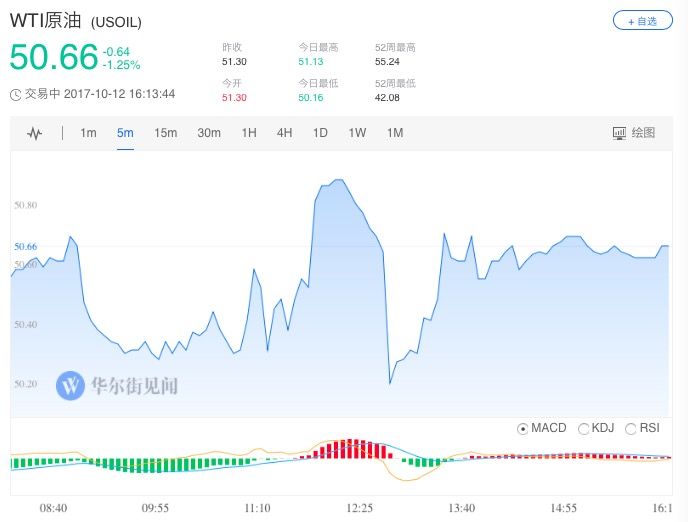Click the line chart waveform icon
The width and height of the screenshot is (688, 522).
coord(35,133)
